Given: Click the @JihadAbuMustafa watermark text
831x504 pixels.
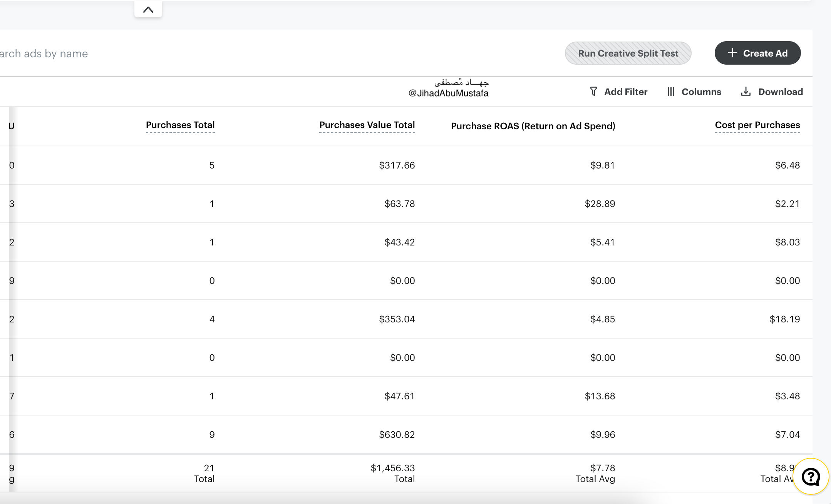Looking at the screenshot, I should pos(448,93).
